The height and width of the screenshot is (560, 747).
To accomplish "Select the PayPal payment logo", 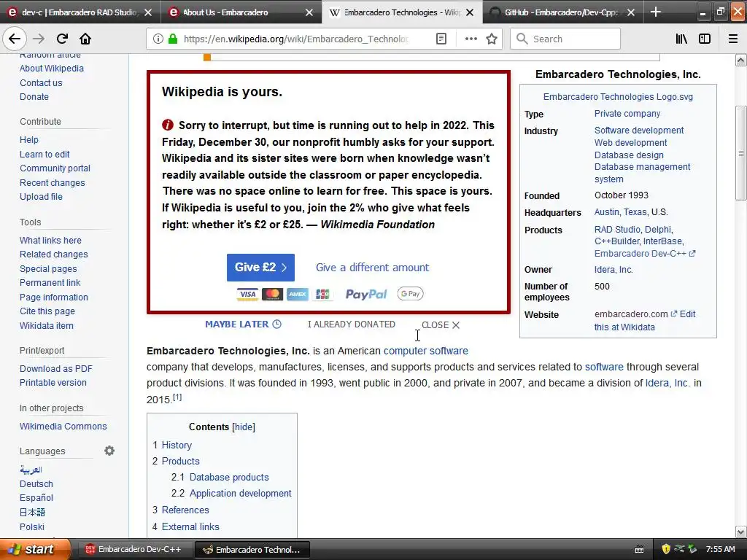I will click(366, 295).
